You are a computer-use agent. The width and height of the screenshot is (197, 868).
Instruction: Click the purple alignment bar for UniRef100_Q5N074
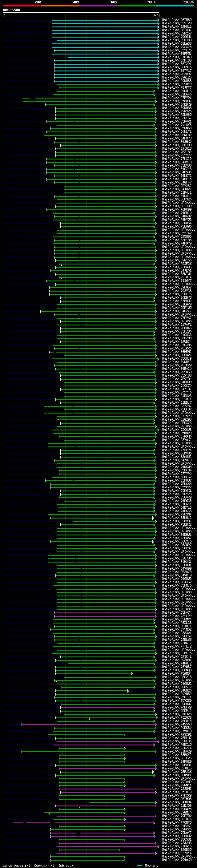coord(105,612)
